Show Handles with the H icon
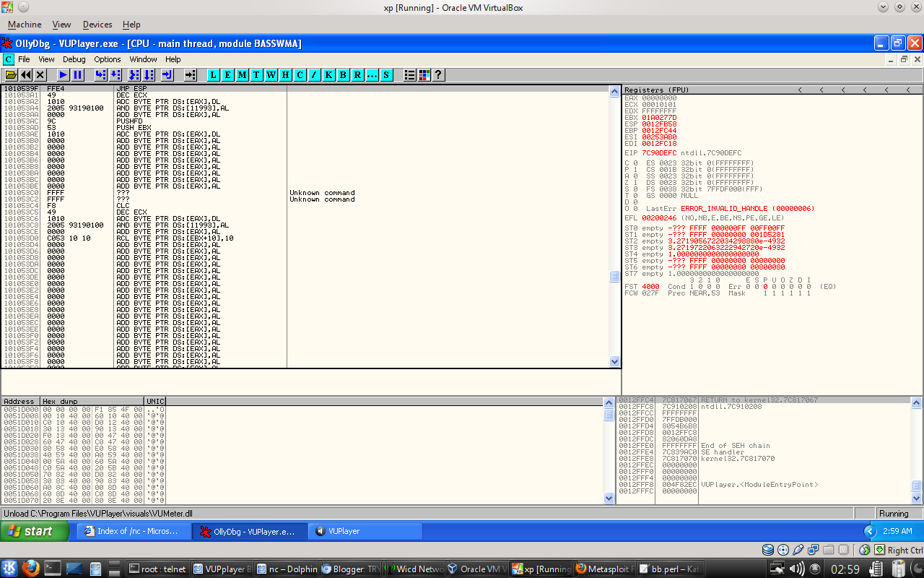Viewport: 924px width, 578px height. 286,74
